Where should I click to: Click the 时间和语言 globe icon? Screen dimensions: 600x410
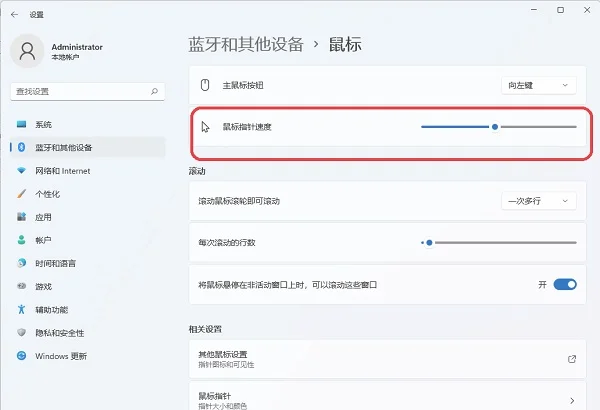(x=21, y=263)
